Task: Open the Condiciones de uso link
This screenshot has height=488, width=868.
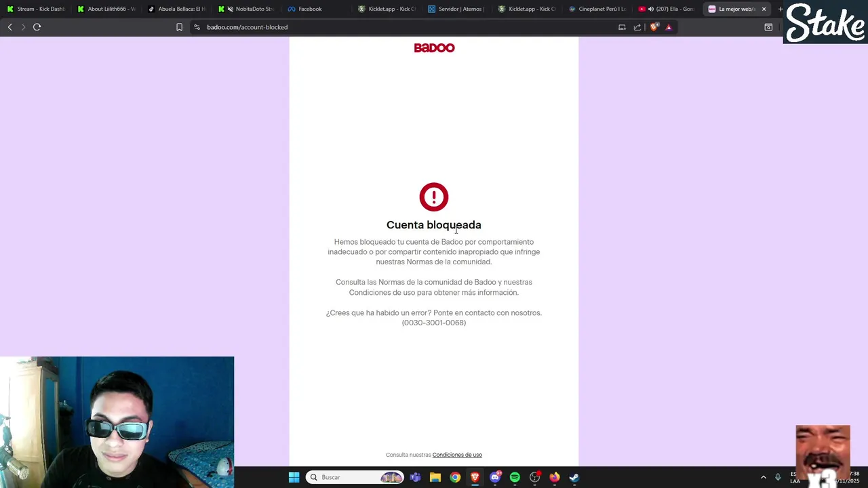Action: [457, 455]
